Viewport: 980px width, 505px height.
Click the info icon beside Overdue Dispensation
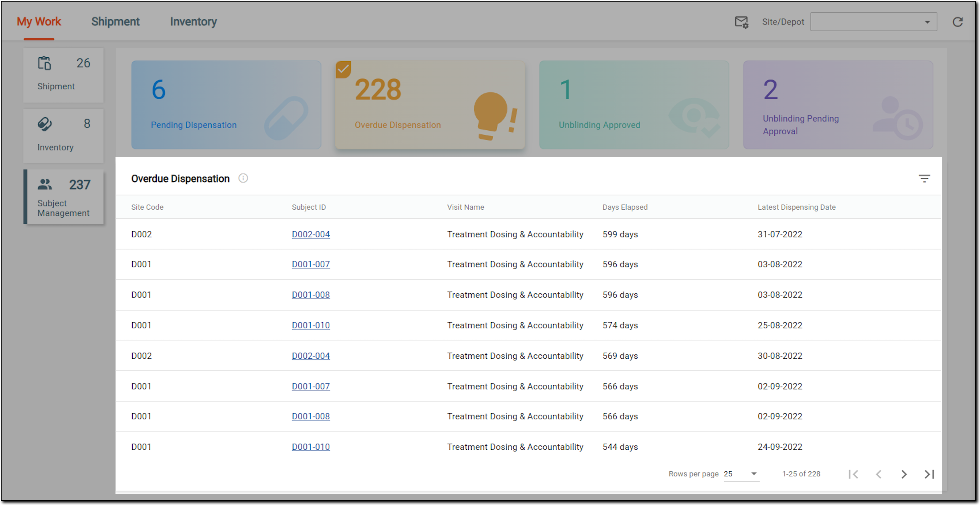[243, 178]
